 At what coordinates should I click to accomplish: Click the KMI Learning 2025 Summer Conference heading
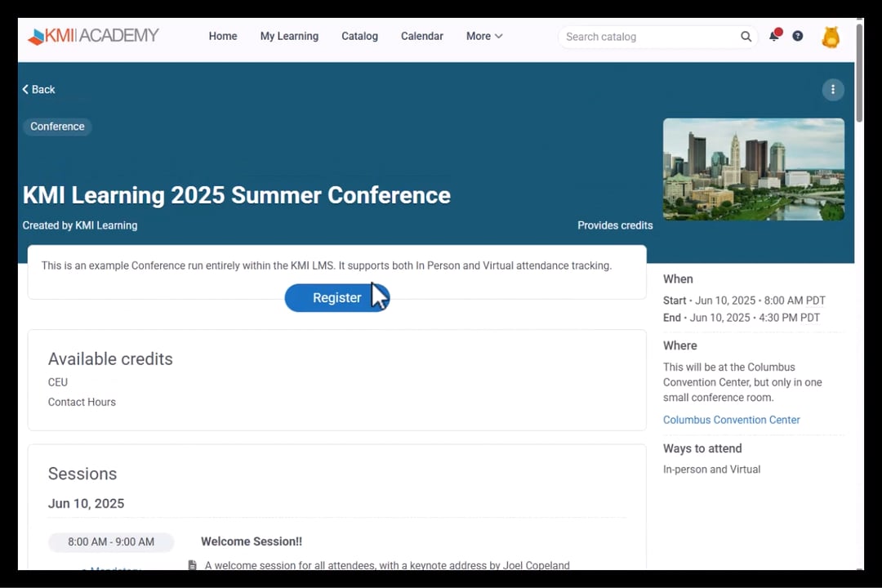coord(236,195)
